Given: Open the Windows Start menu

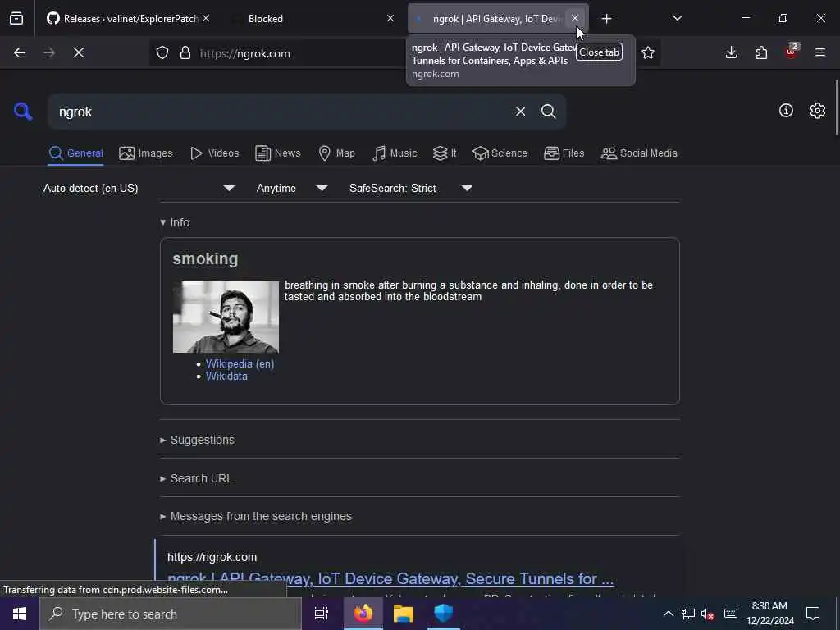Looking at the screenshot, I should click(x=20, y=614).
